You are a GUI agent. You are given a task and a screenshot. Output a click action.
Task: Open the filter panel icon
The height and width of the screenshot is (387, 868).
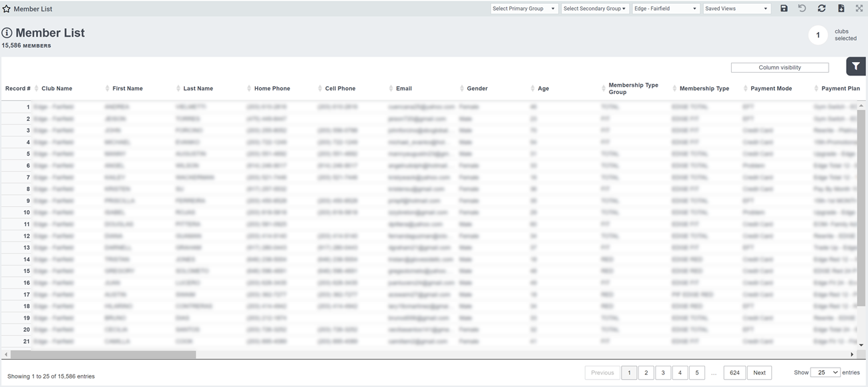(855, 66)
